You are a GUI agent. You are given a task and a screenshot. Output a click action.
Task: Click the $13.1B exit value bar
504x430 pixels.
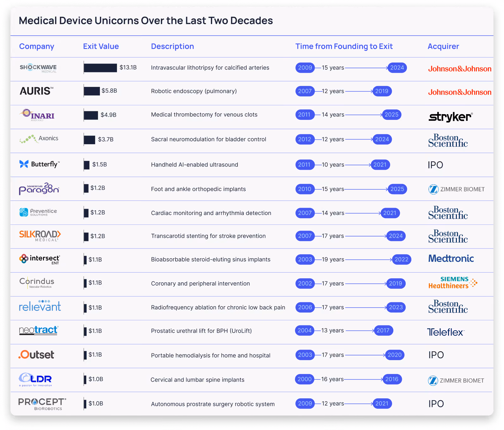[x=100, y=68]
